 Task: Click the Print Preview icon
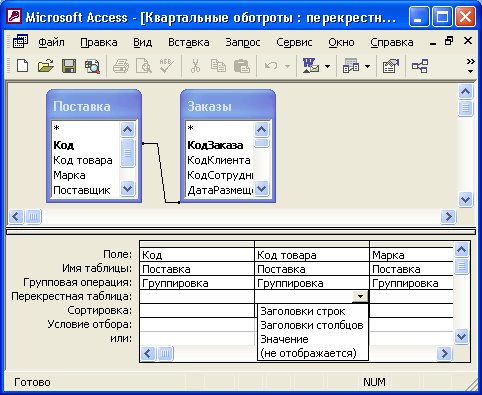coord(144,66)
